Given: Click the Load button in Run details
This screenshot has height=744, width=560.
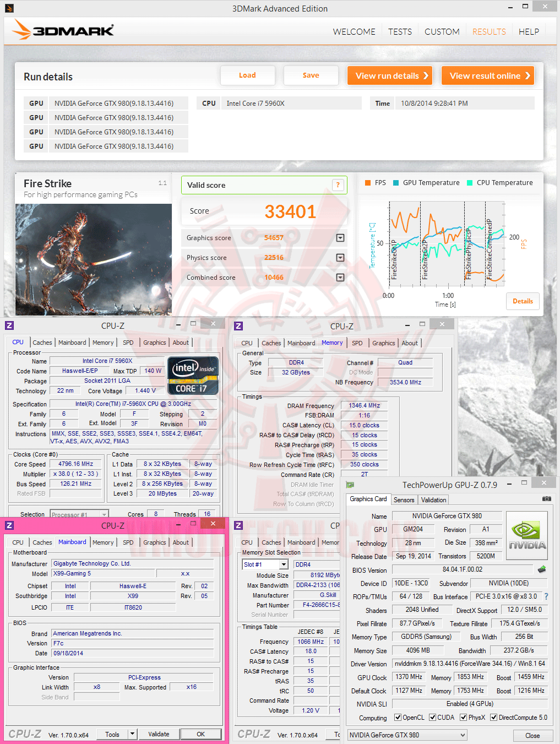Looking at the screenshot, I should pos(248,75).
